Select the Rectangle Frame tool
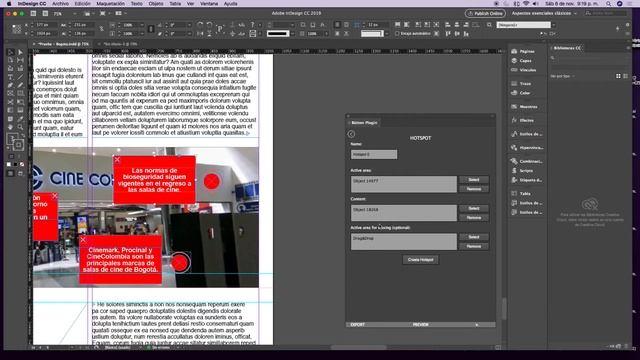The image size is (640, 360). 11,93
